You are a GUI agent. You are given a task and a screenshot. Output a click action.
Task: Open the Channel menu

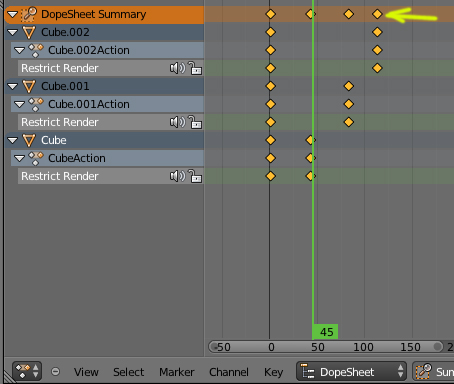coord(229,372)
